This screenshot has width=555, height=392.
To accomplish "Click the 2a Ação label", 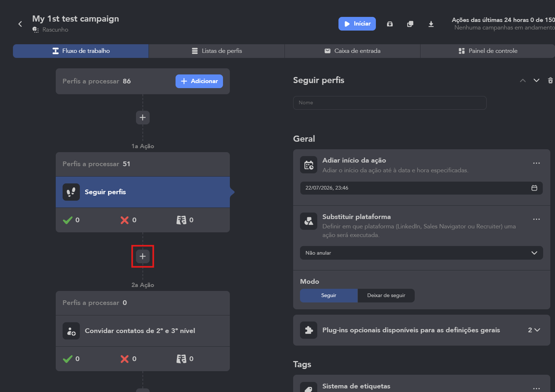I will (x=143, y=285).
